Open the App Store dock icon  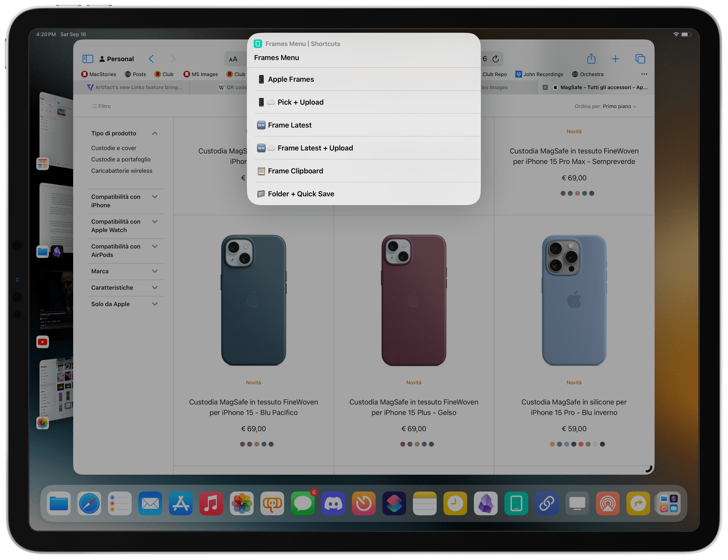181,503
